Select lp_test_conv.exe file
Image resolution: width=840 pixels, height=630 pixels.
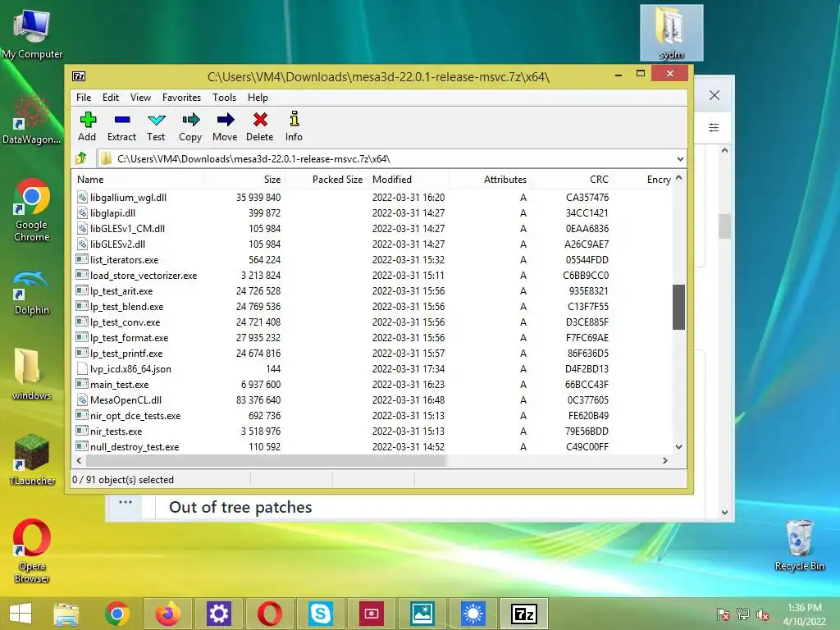[x=125, y=322]
